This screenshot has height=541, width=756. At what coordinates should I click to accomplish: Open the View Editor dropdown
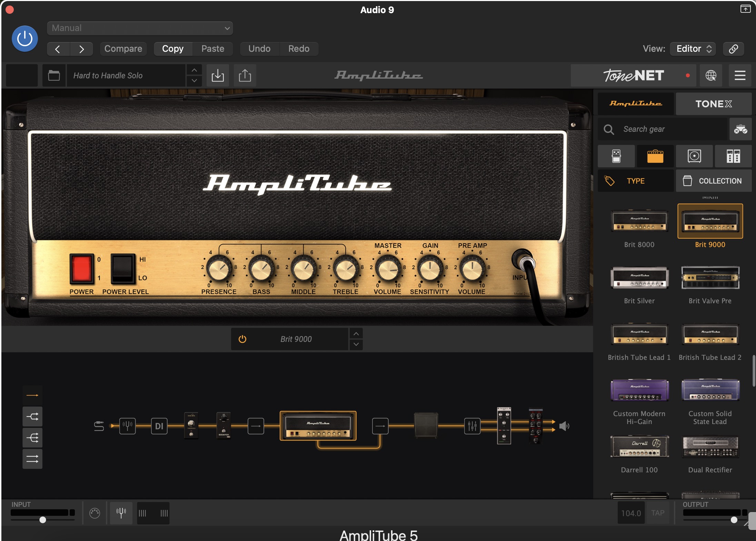click(693, 49)
